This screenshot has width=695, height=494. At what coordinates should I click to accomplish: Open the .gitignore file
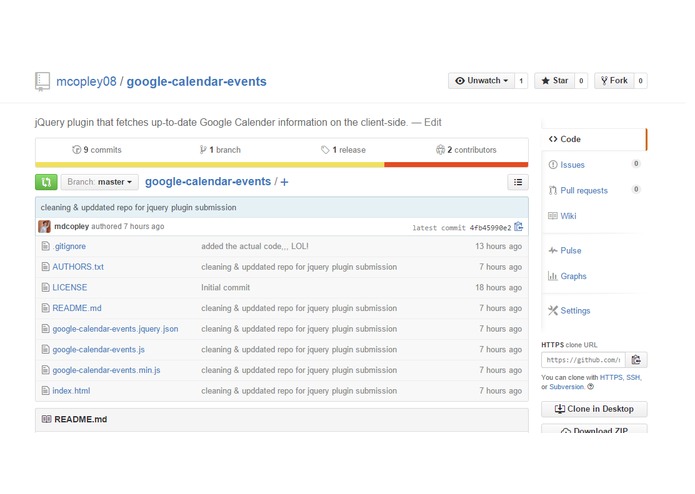69,246
